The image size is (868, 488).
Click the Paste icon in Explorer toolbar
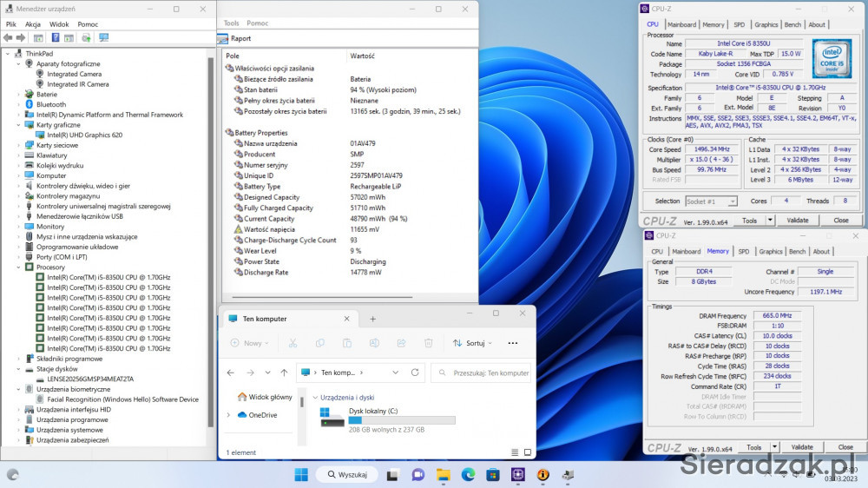click(x=347, y=343)
